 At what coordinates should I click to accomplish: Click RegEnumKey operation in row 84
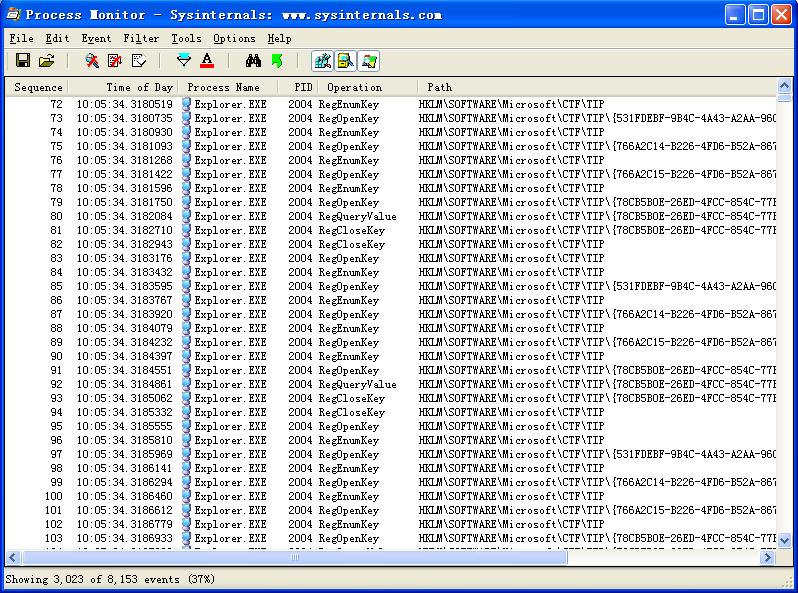pos(349,272)
